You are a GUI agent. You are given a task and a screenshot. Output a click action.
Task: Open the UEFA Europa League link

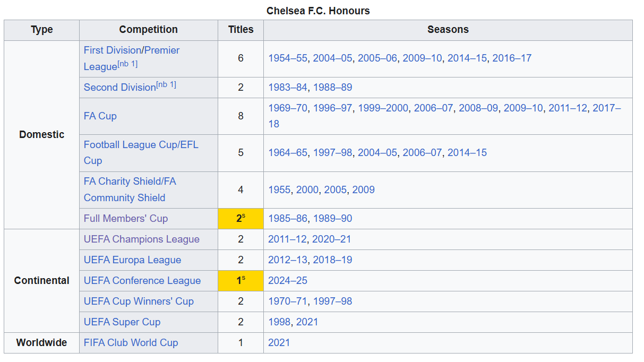133,260
